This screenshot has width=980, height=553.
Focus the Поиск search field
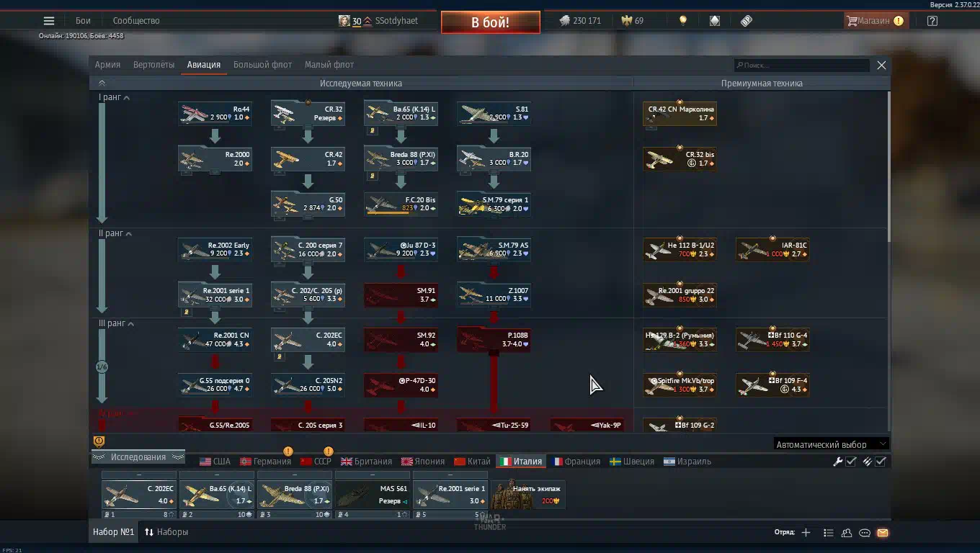[x=802, y=66]
